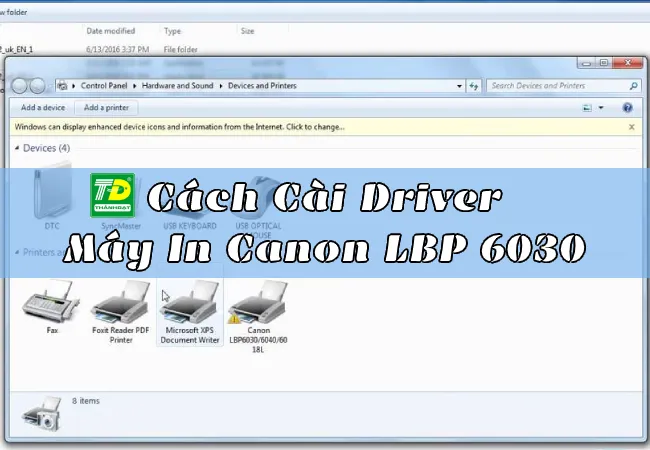Dismiss the yellow information bar
650x450 pixels.
click(631, 127)
